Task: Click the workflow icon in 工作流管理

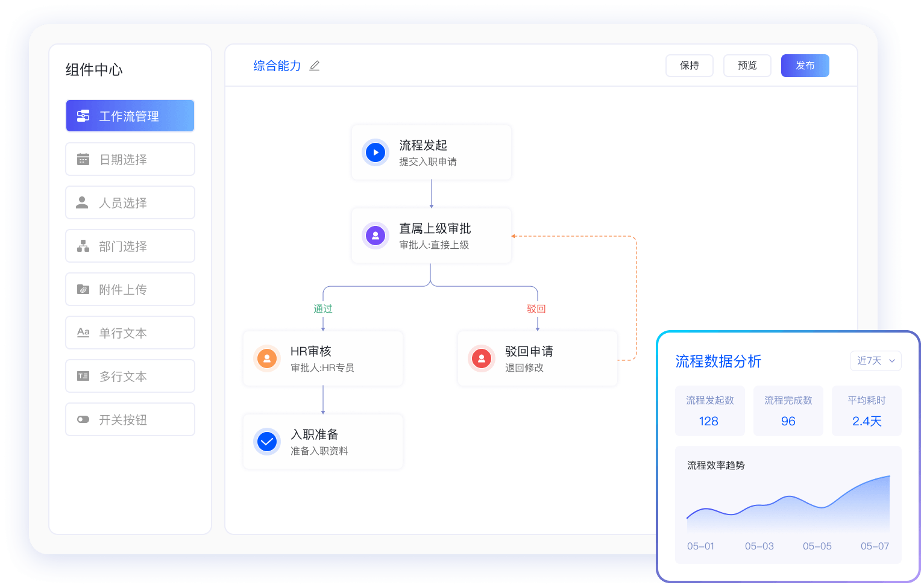Action: tap(83, 116)
